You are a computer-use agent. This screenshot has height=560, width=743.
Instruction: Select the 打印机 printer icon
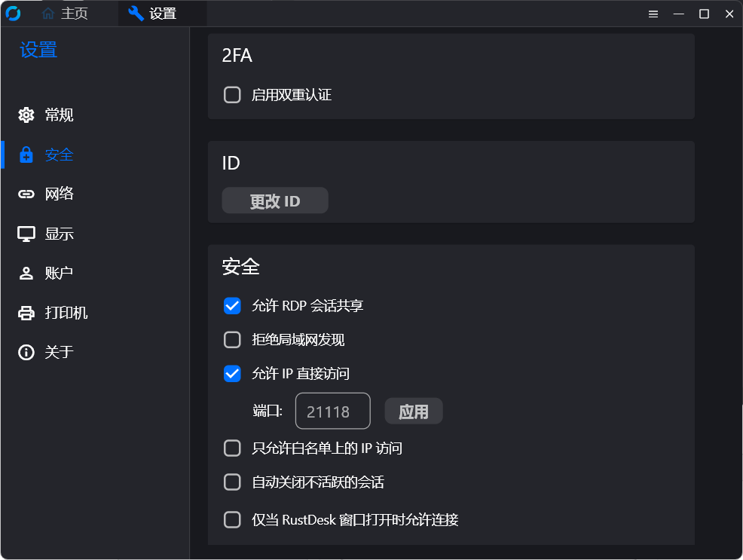click(26, 313)
